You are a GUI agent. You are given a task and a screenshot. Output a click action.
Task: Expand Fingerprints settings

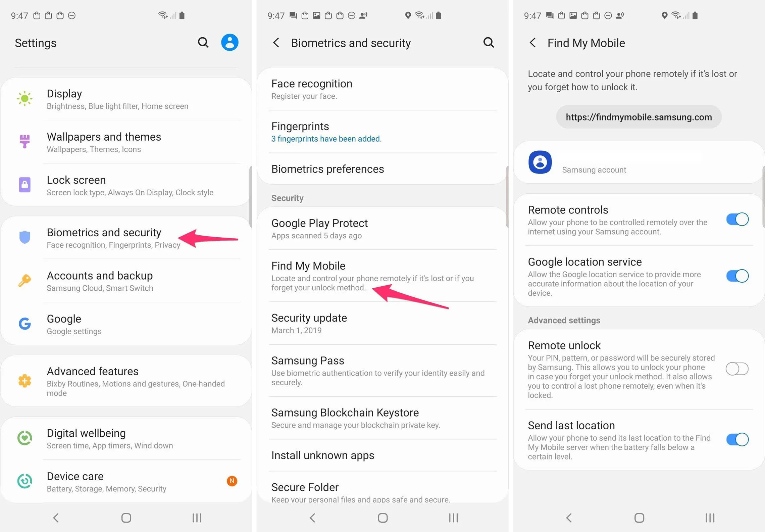(384, 131)
